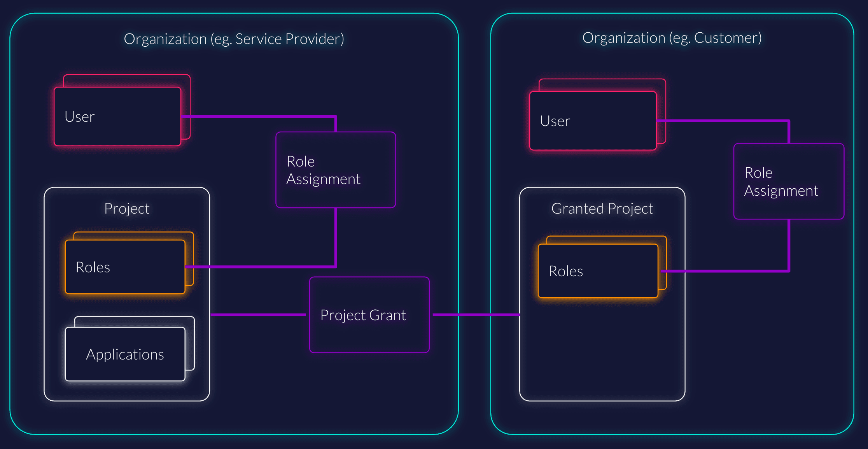Select the User node in Service Provider organization
This screenshot has width=868, height=449.
click(117, 116)
